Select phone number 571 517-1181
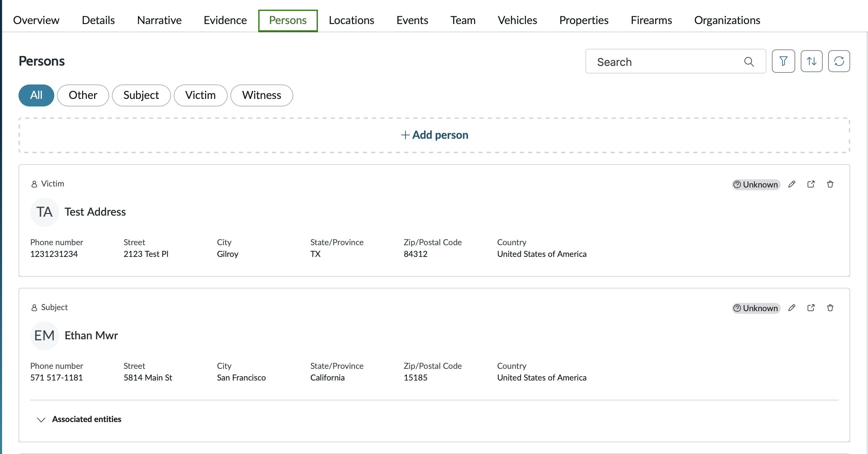868x454 pixels. 57,378
